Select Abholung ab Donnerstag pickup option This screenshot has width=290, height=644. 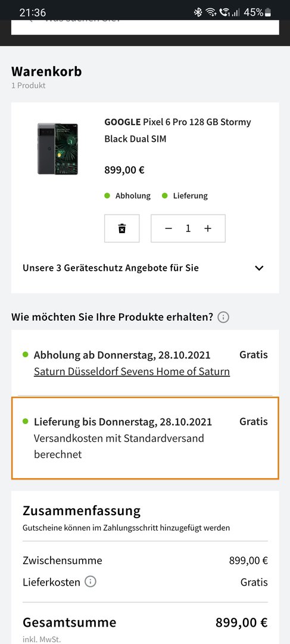pos(145,363)
